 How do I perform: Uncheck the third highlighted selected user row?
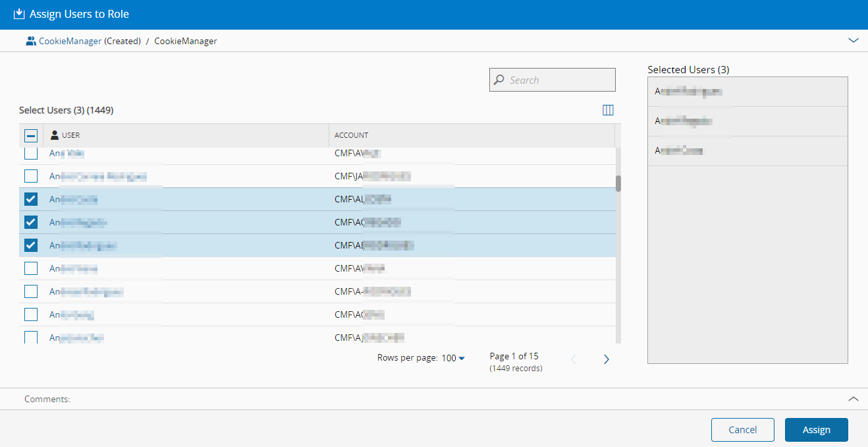31,245
